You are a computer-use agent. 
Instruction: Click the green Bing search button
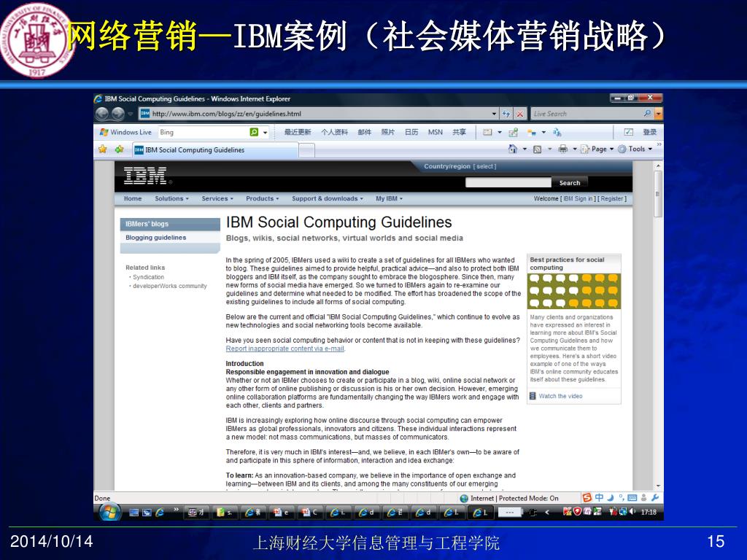254,133
